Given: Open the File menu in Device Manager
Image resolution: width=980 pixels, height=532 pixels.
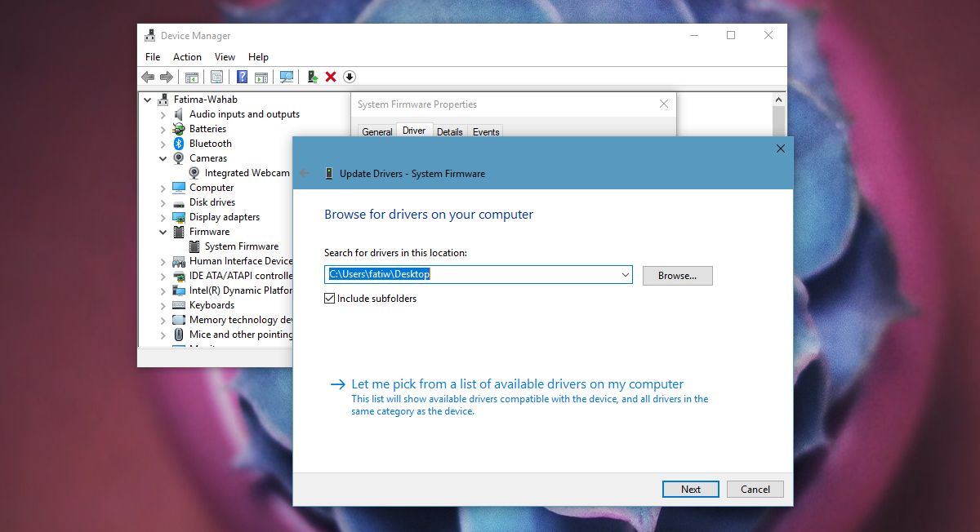Looking at the screenshot, I should [153, 57].
